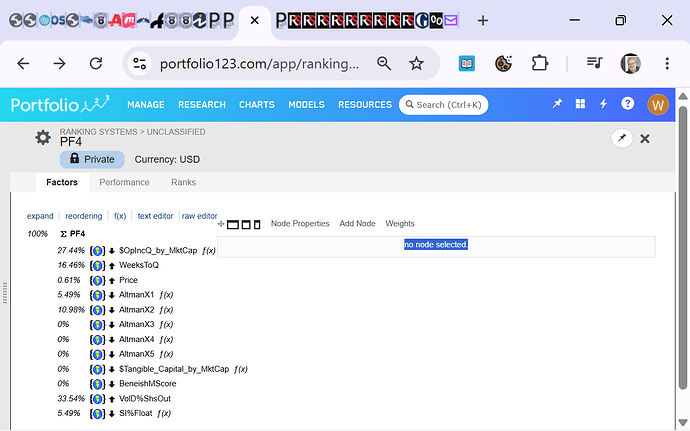Open the MANAGE menu
This screenshot has width=690, height=431.
coord(146,105)
